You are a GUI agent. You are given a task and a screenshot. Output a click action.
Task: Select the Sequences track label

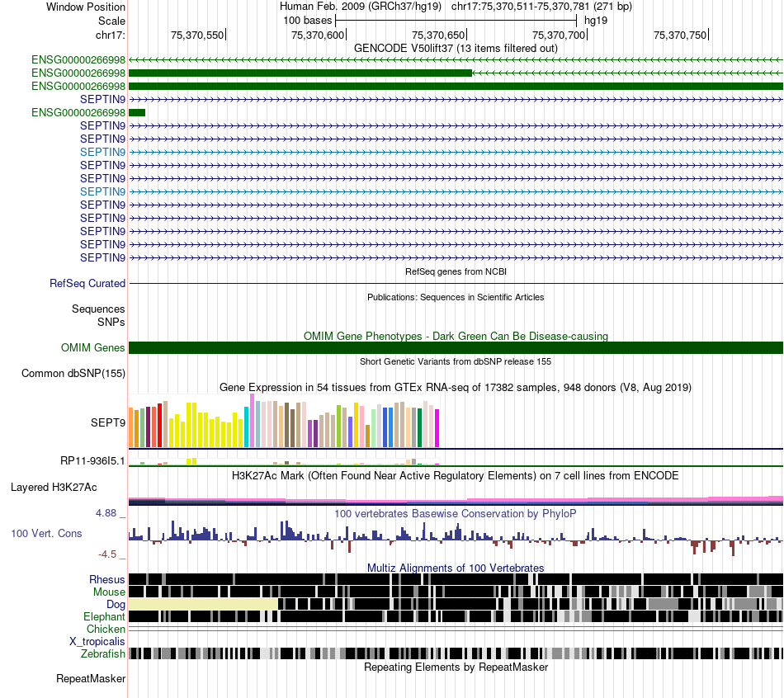(x=98, y=309)
